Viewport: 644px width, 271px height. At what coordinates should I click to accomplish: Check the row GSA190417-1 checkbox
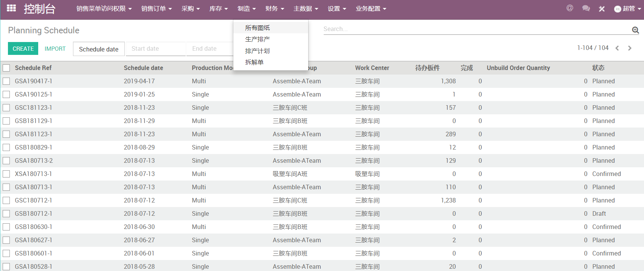(x=6, y=81)
